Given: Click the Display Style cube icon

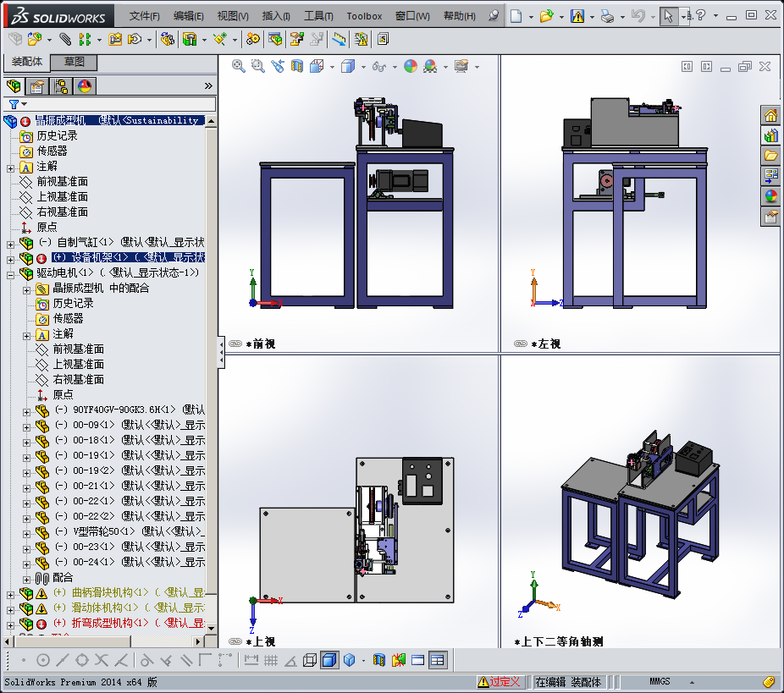Looking at the screenshot, I should coord(347,66).
